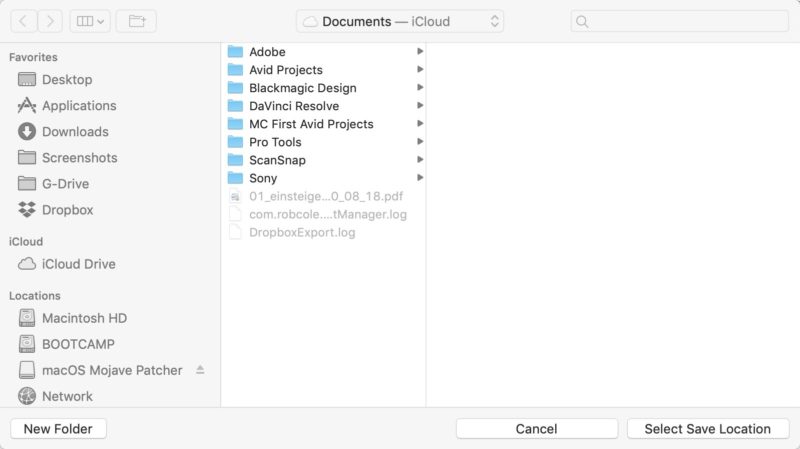
Task: Click the DropboxExport.log file
Action: tap(302, 232)
